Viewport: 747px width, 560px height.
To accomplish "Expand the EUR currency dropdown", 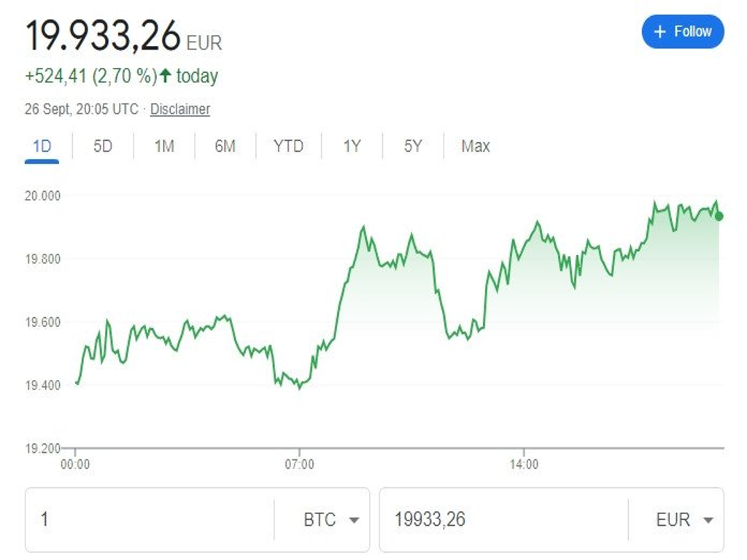I will pyautogui.click(x=684, y=520).
